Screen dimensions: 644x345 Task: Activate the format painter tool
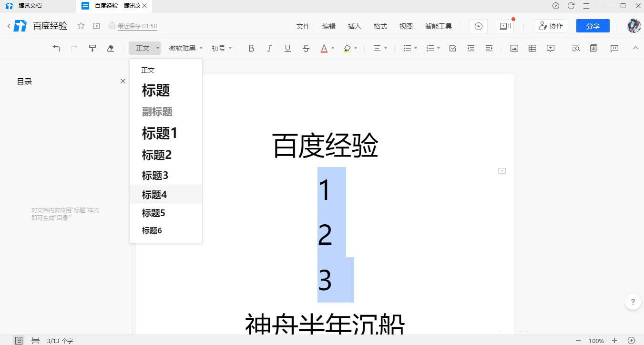point(92,48)
